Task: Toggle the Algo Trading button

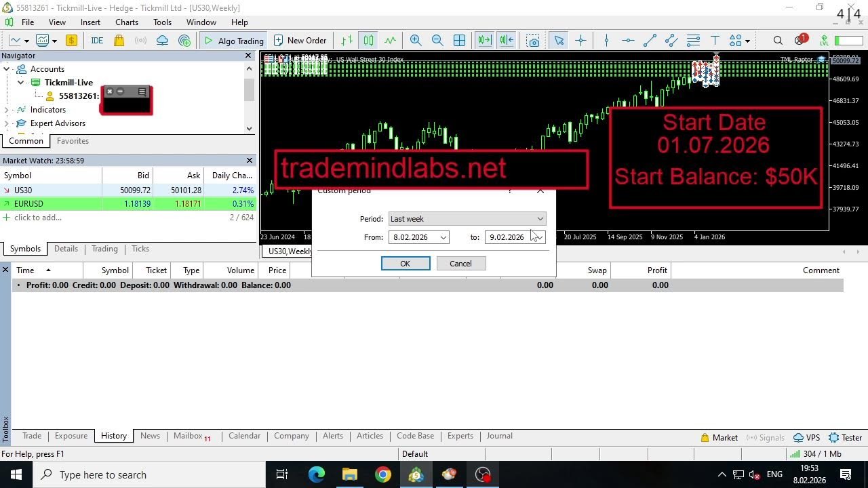Action: pos(234,41)
